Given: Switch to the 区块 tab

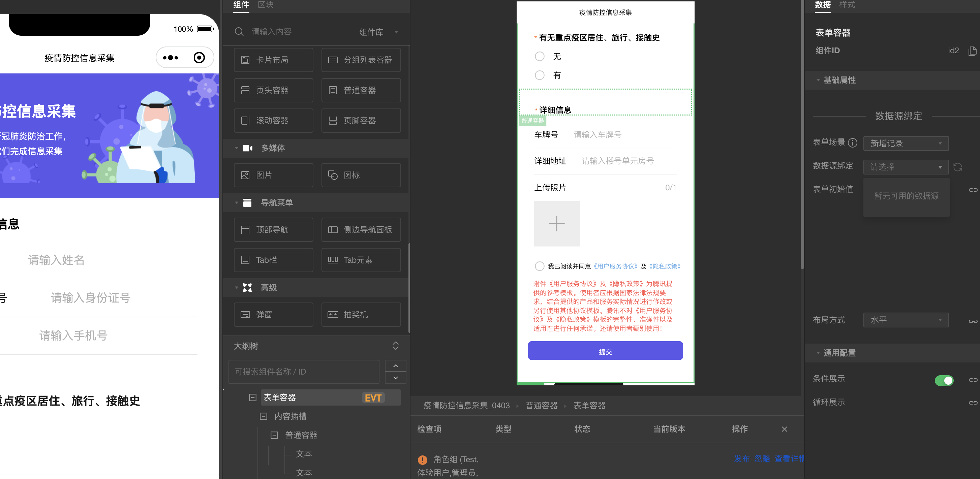Looking at the screenshot, I should (x=266, y=5).
